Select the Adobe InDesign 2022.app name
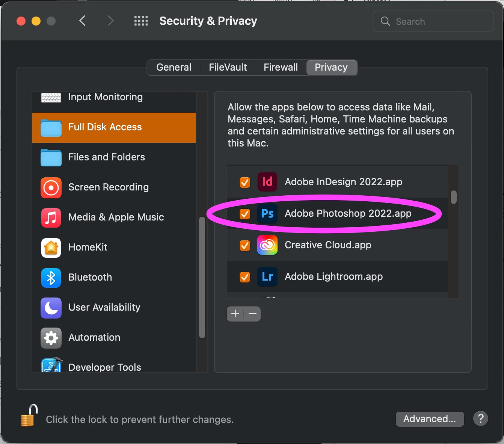 click(x=343, y=182)
